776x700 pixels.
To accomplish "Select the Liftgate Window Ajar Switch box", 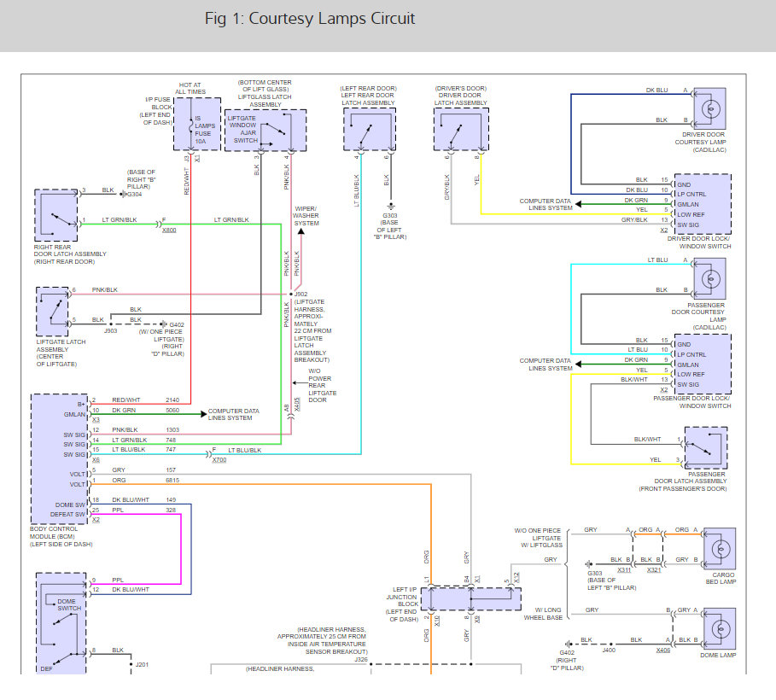I will point(265,131).
